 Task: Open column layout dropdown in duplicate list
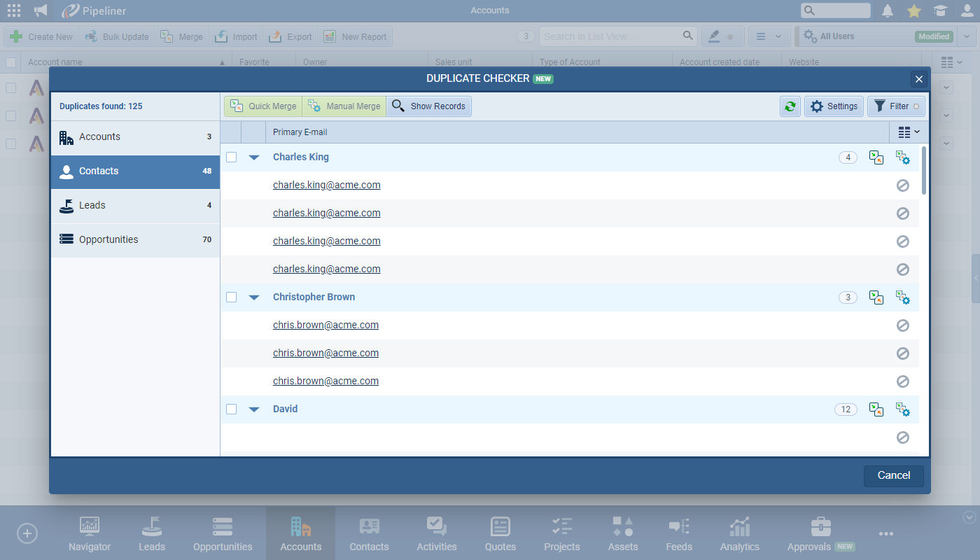coord(909,132)
